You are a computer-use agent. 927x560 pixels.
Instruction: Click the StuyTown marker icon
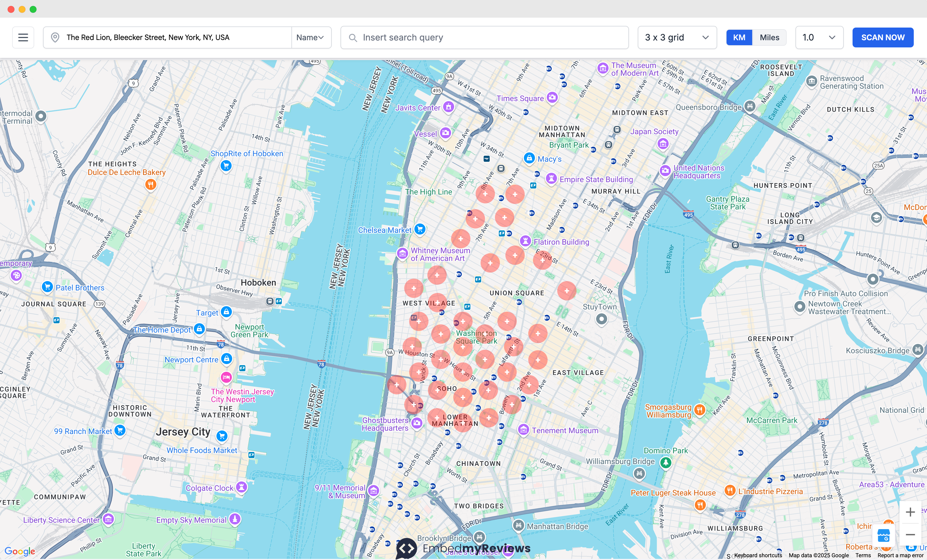pyautogui.click(x=602, y=319)
